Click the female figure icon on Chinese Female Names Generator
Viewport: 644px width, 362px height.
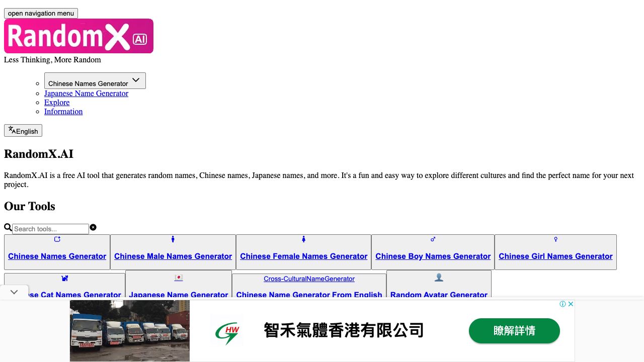pyautogui.click(x=304, y=240)
